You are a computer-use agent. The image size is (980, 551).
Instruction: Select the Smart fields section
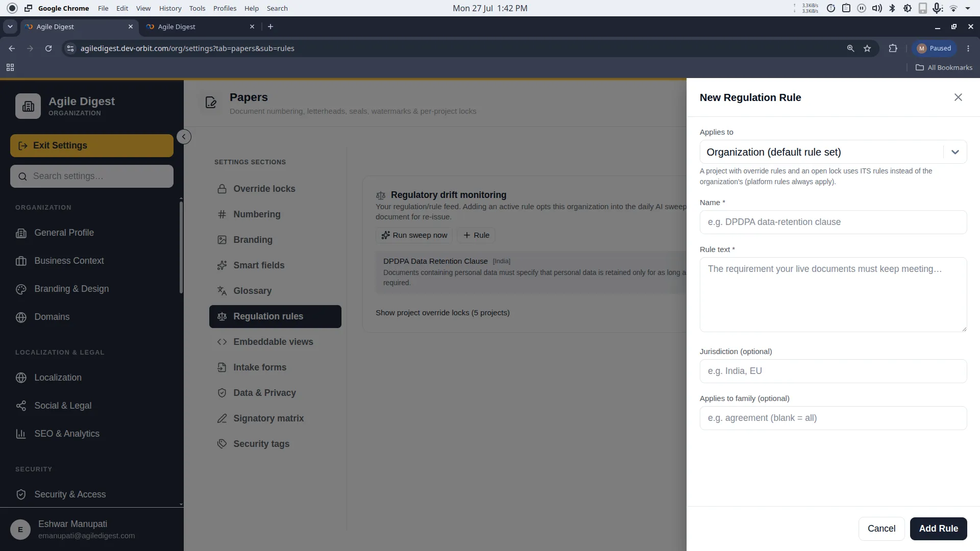pos(275,265)
